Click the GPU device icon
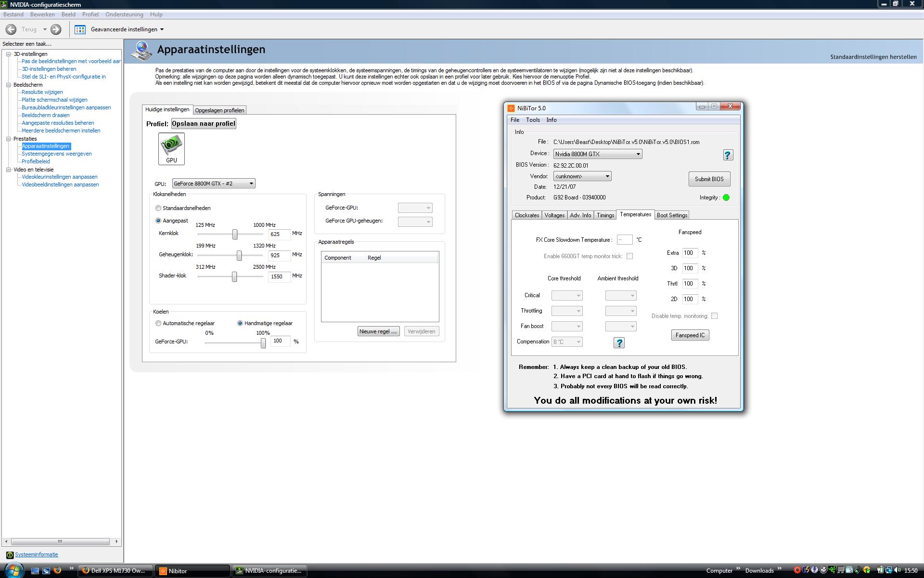The height and width of the screenshot is (578, 924). 171,149
